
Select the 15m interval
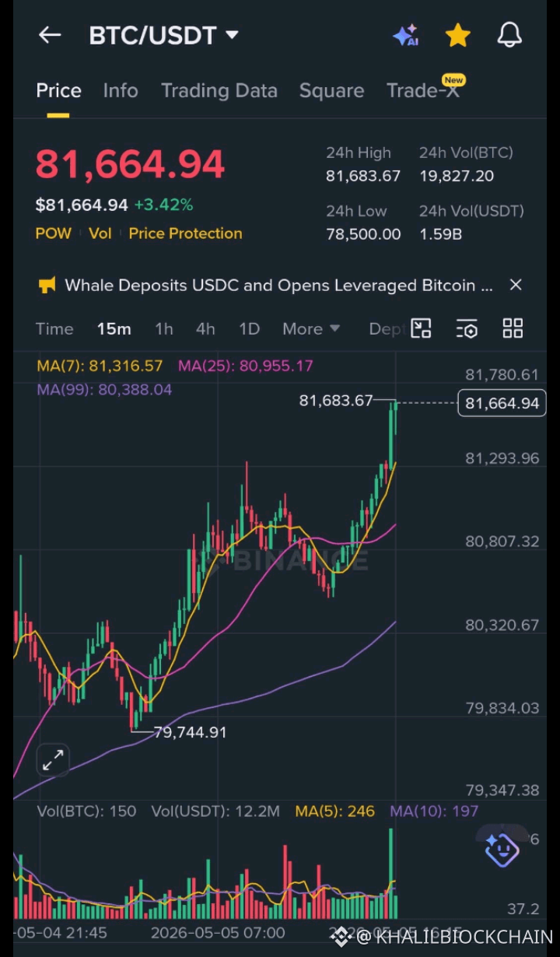(x=114, y=329)
